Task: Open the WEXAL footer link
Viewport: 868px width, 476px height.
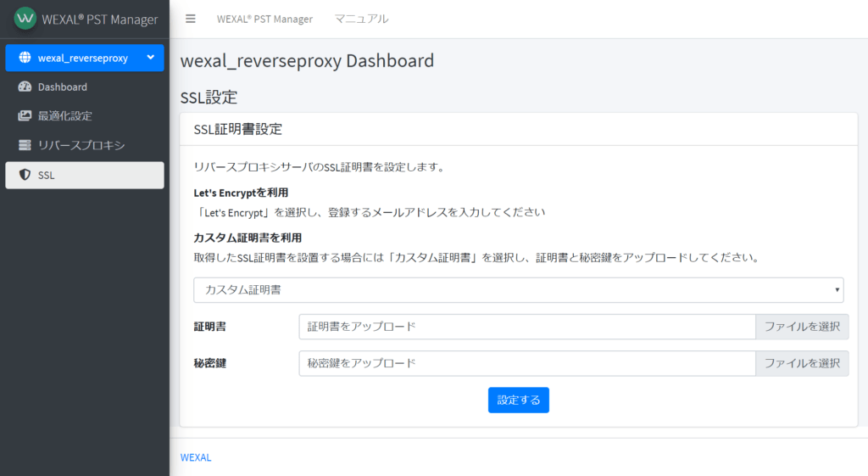Action: (196, 457)
